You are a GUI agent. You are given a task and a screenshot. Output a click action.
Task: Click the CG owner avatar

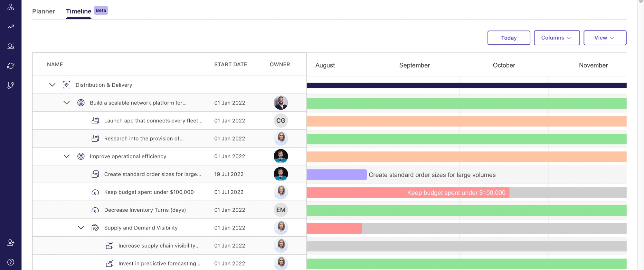[281, 121]
